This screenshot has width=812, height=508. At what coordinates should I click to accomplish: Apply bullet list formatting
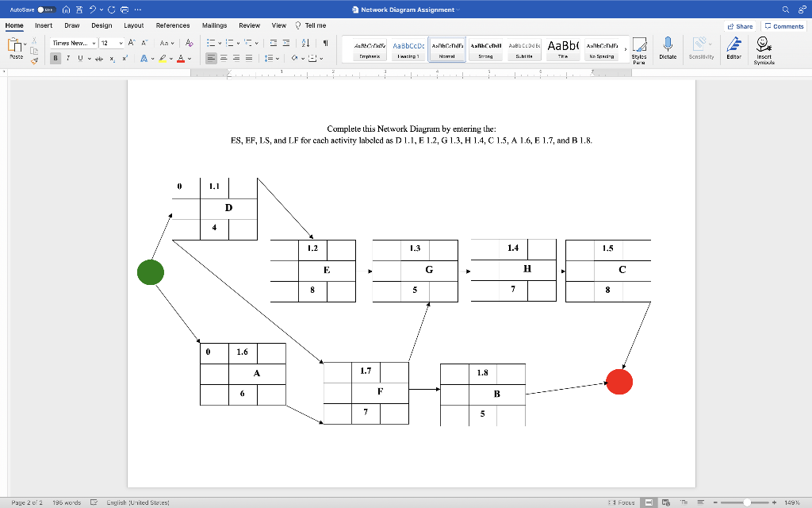[209, 41]
